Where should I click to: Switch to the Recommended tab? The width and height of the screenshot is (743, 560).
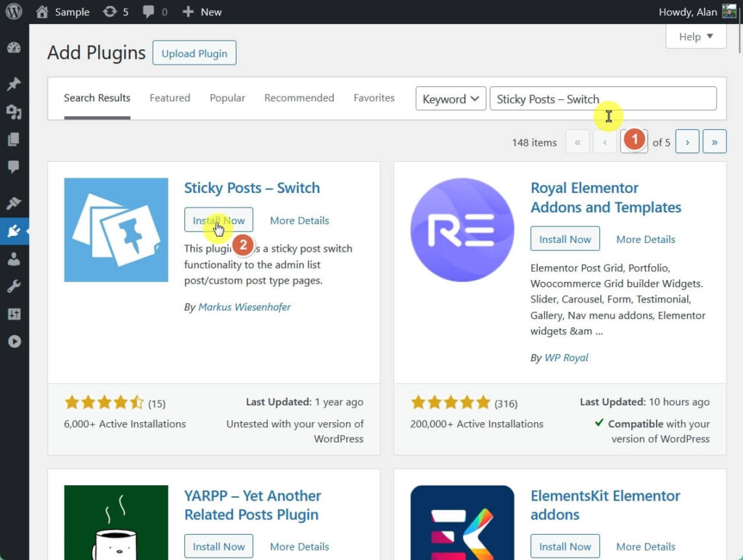(299, 98)
